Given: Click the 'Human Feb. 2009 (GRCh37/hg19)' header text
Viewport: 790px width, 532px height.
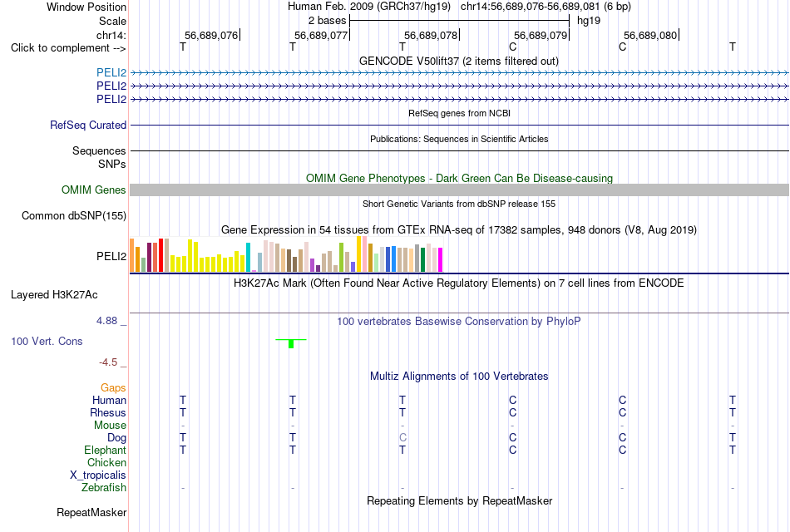Looking at the screenshot, I should pos(368,7).
